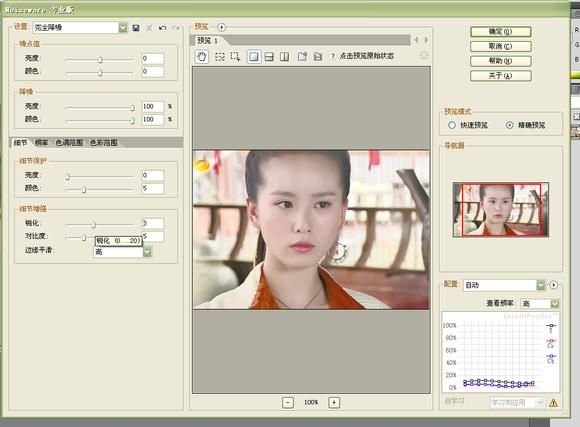Select the 快速预览 radio button
Viewport: 580px width, 427px height.
(x=452, y=125)
